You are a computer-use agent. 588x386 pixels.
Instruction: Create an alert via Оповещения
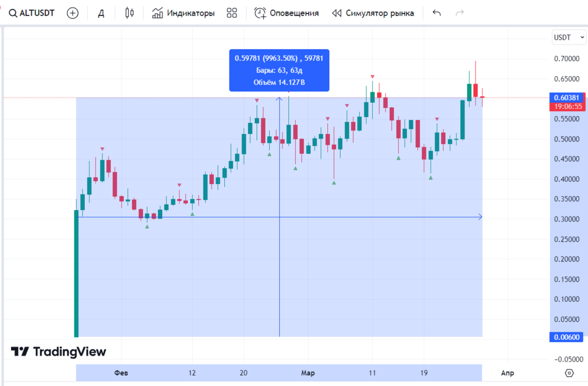tap(287, 13)
